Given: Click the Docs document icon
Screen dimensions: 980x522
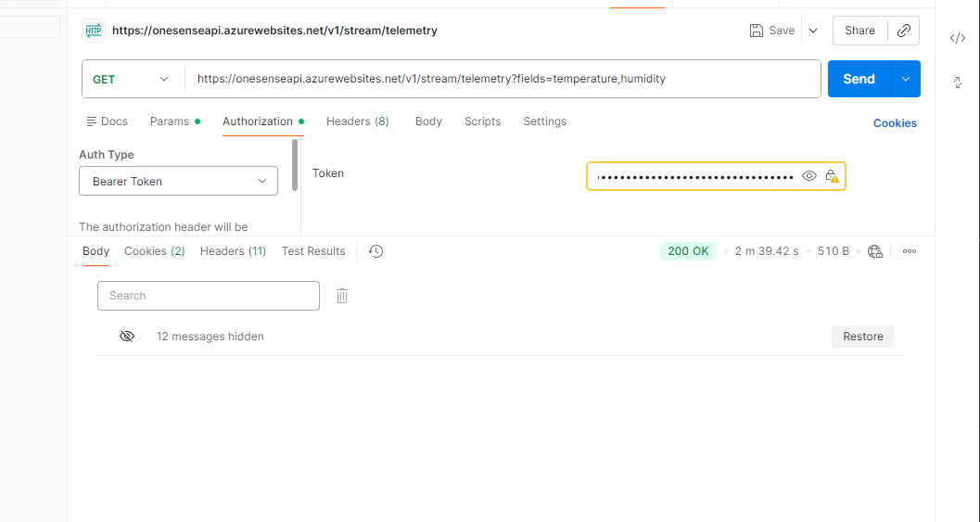Looking at the screenshot, I should click(91, 121).
